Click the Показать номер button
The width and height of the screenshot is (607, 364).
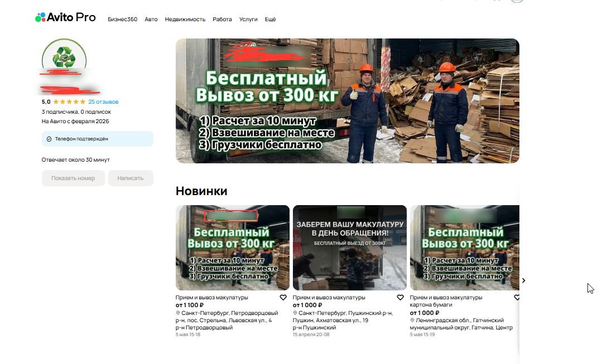click(73, 178)
